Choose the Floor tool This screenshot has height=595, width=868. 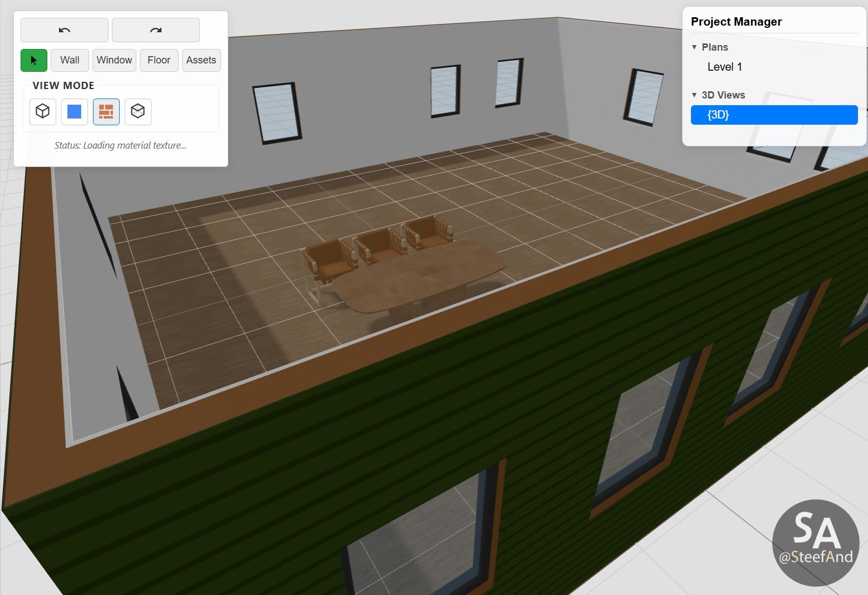(159, 60)
